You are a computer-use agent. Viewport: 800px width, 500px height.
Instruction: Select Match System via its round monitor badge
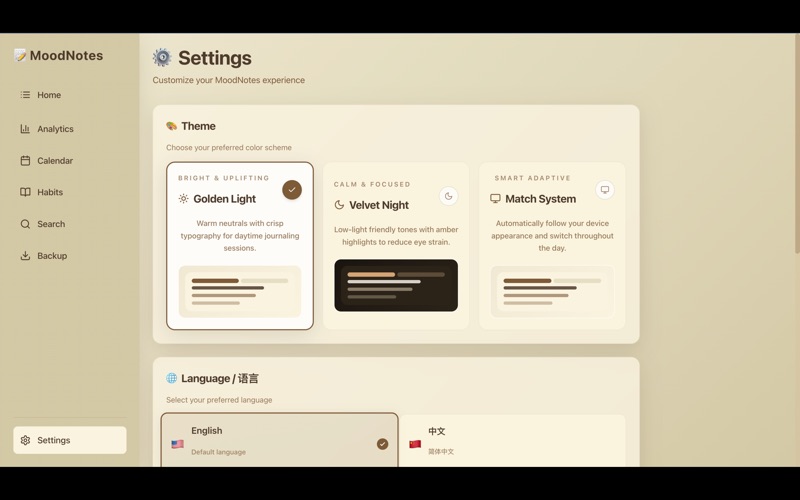click(605, 190)
